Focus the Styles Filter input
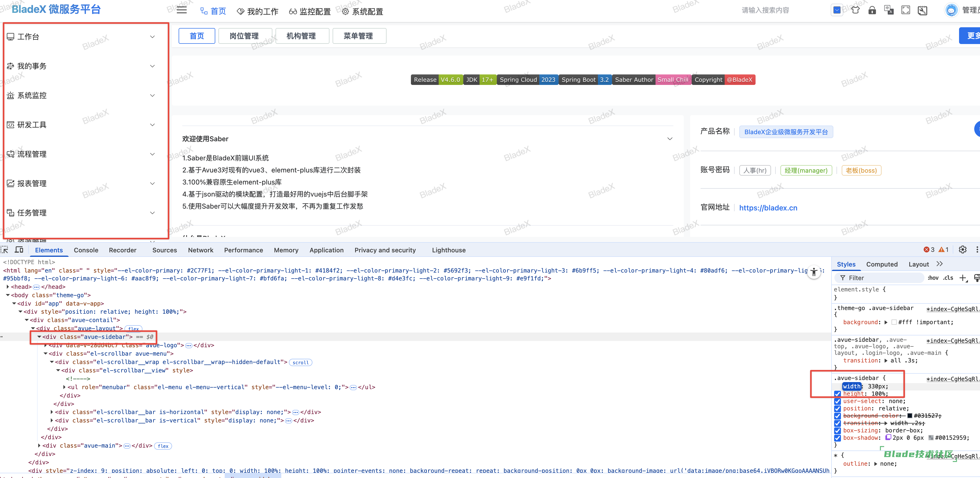Screen dimensions: 980x478 [880, 278]
